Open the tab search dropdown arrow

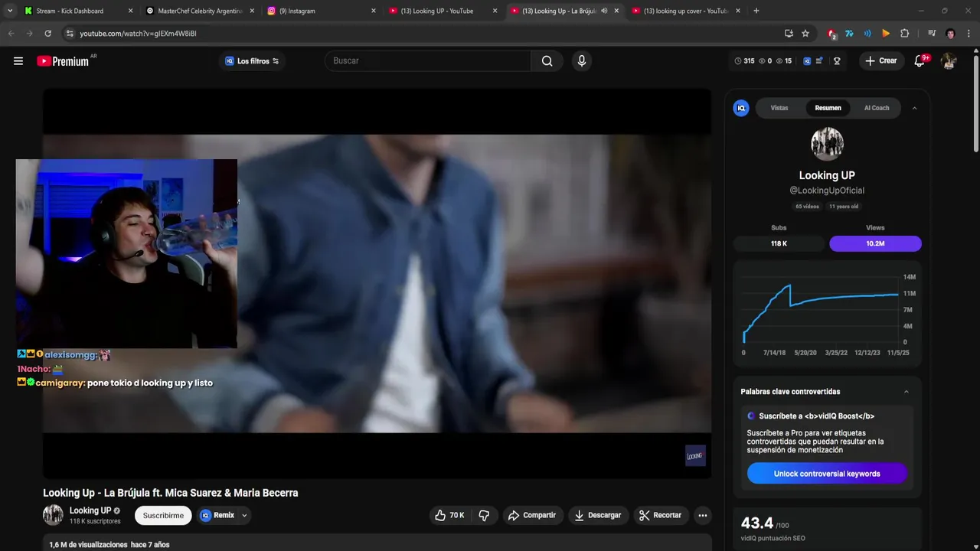click(10, 11)
